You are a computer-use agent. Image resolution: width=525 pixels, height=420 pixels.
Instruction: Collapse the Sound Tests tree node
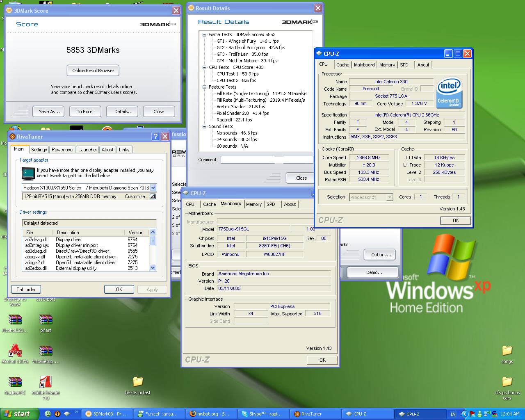[x=204, y=126]
